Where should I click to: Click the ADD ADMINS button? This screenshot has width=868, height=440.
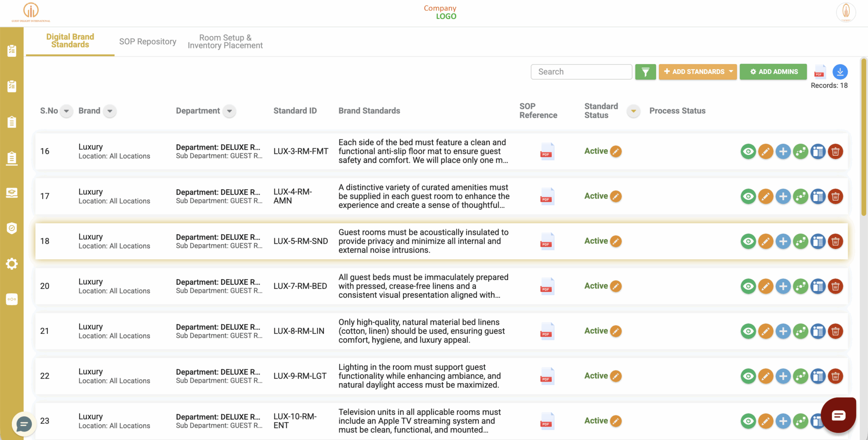tap(773, 72)
